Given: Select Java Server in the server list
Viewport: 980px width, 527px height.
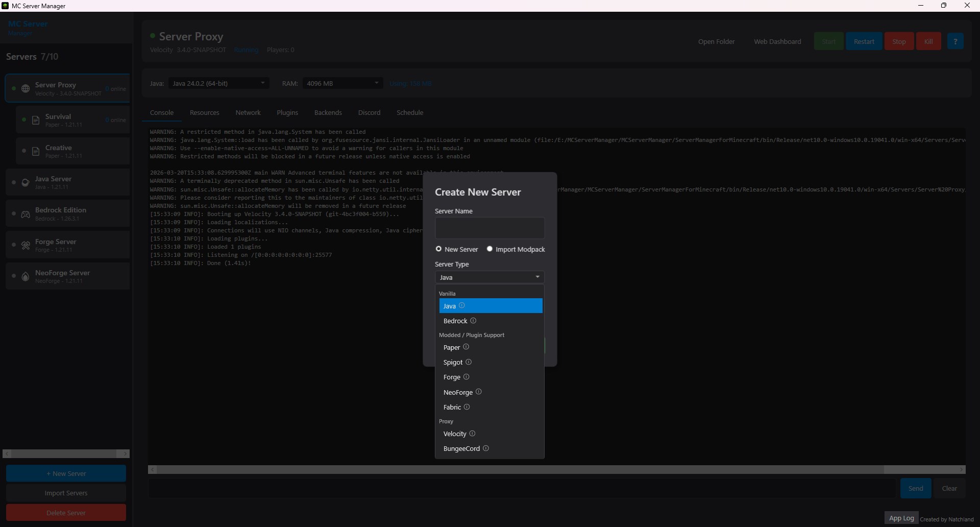Looking at the screenshot, I should [x=68, y=182].
